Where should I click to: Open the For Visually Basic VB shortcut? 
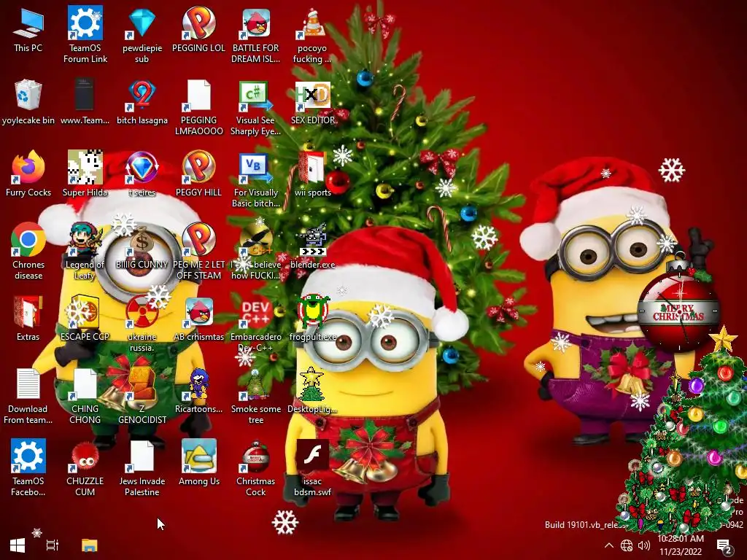tap(256, 180)
